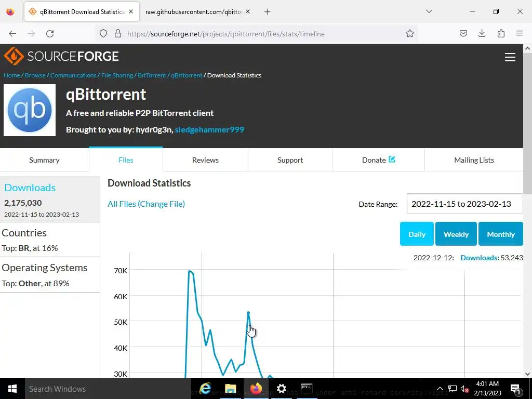The width and height of the screenshot is (532, 399).
Task: Go to the Home breadcrumb link
Action: tap(12, 75)
